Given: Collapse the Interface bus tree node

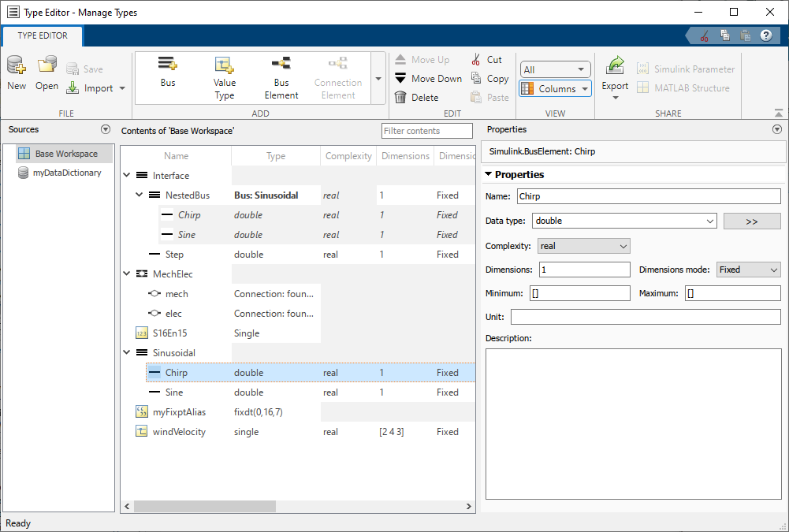Looking at the screenshot, I should tap(127, 176).
